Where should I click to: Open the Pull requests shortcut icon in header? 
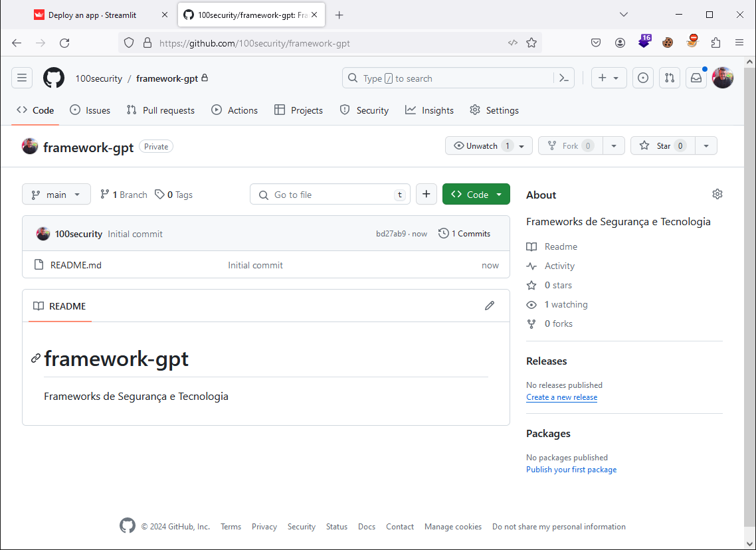point(670,78)
